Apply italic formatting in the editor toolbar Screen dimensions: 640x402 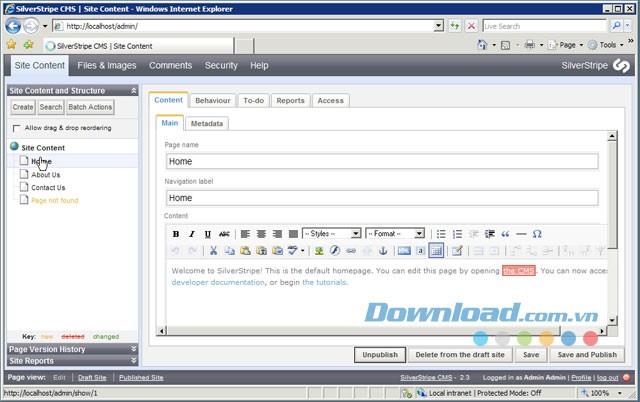[192, 234]
